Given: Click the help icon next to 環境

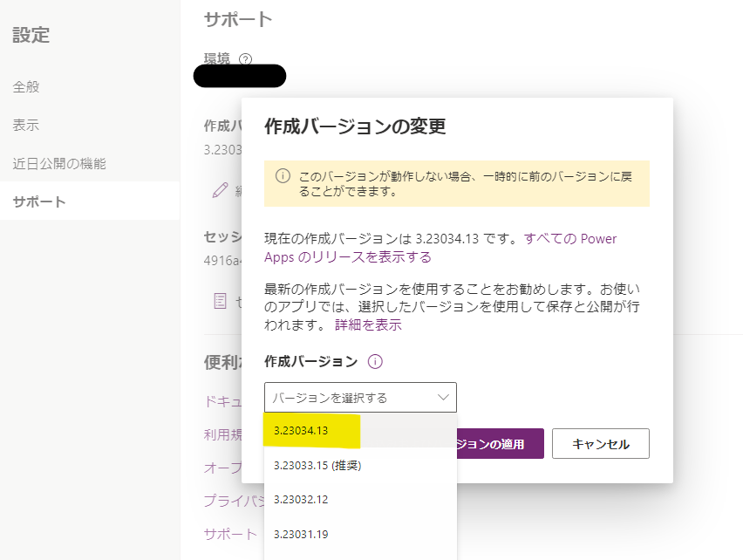Looking at the screenshot, I should (x=245, y=59).
